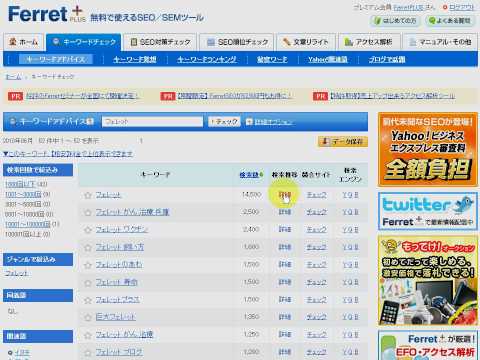Open the アクセス解析 tab
480x360 pixels.
point(369,42)
